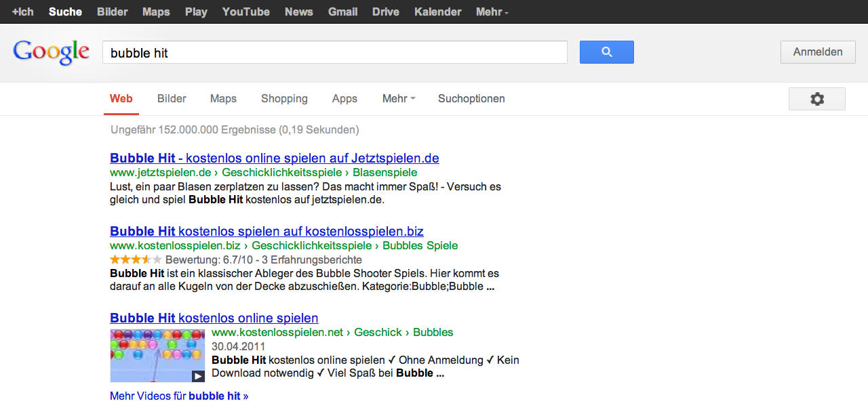Click the Google logo
Screen dimensions: 868x416
[x=52, y=52]
